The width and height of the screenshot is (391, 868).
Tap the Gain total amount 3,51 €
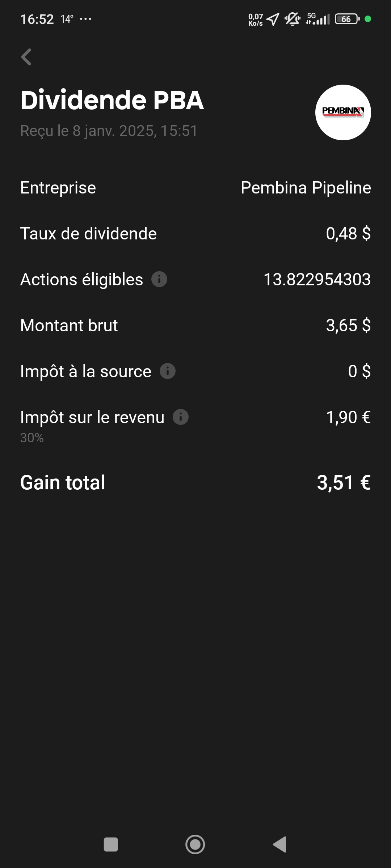(344, 482)
